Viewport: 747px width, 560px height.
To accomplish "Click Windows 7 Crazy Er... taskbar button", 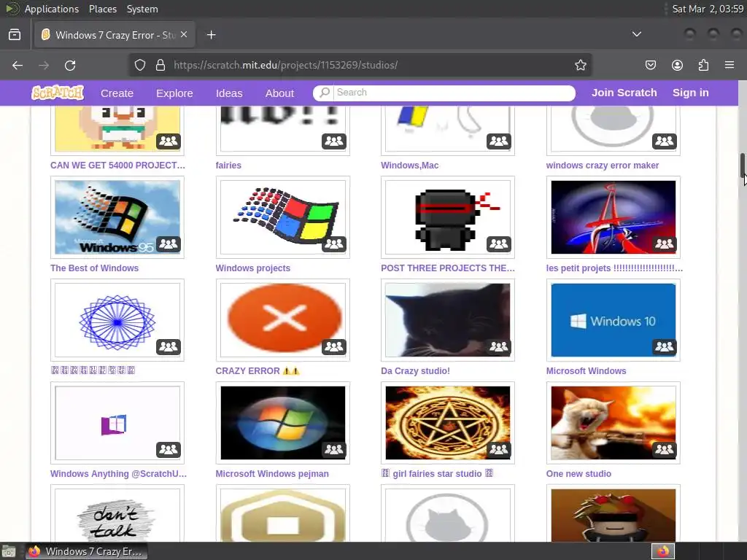I will (x=86, y=551).
